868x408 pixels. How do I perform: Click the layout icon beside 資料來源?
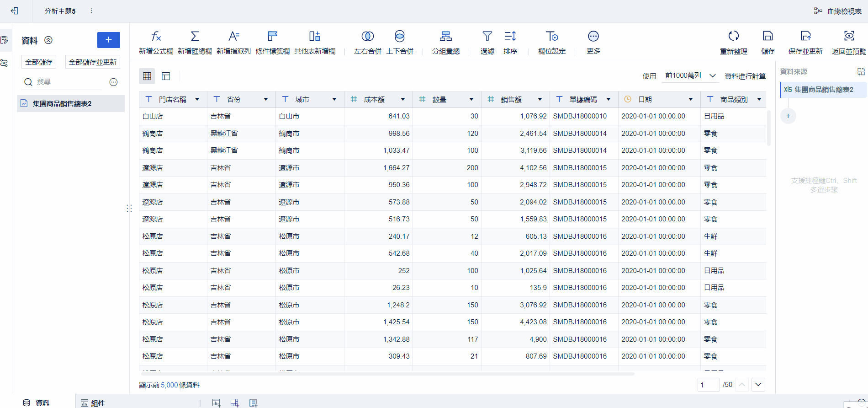pos(861,71)
